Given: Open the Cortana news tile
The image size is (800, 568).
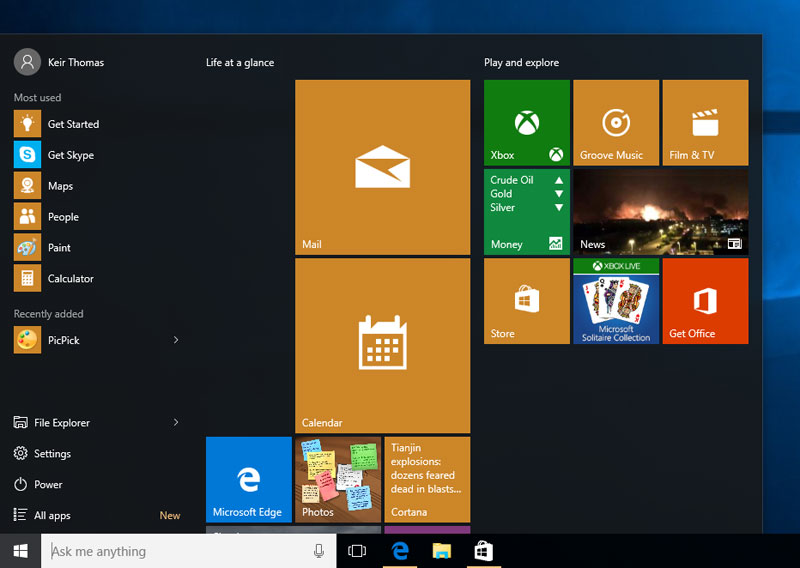Looking at the screenshot, I should (x=427, y=480).
